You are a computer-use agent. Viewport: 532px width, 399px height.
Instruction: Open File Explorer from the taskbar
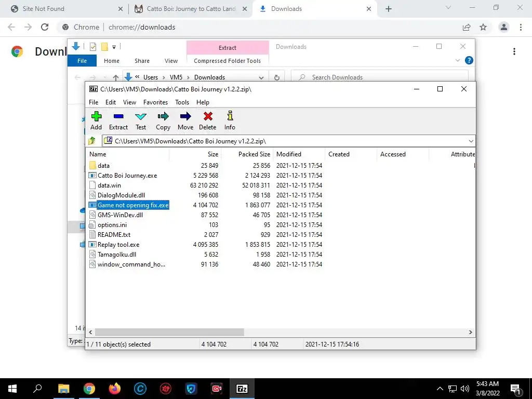click(63, 389)
